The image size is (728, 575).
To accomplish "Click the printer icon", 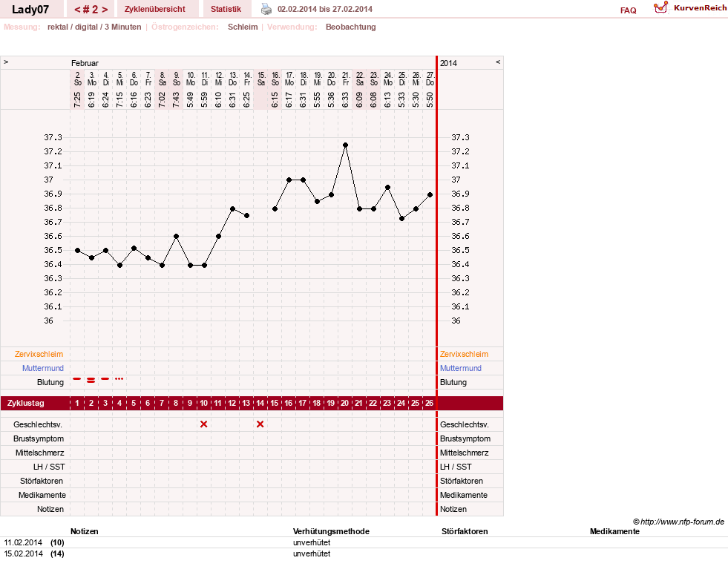I will coord(266,9).
